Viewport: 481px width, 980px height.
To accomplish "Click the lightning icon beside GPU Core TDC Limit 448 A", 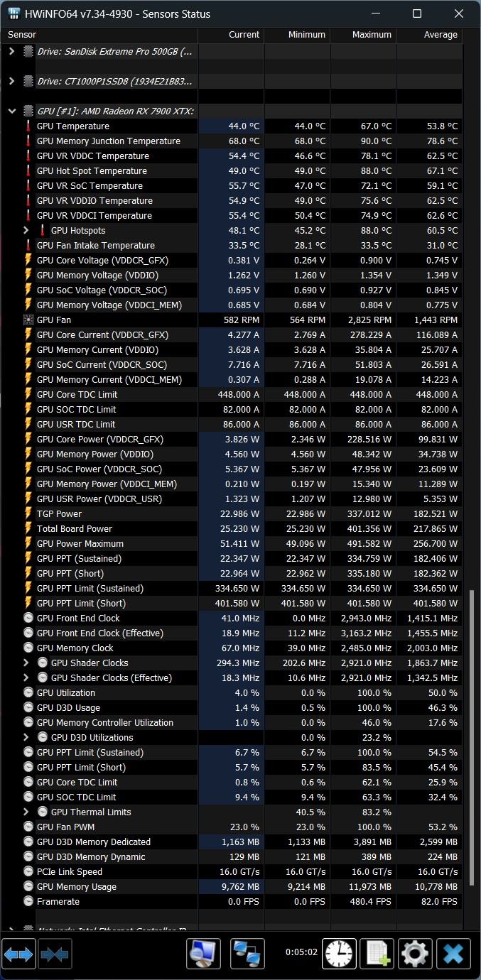I will point(28,395).
